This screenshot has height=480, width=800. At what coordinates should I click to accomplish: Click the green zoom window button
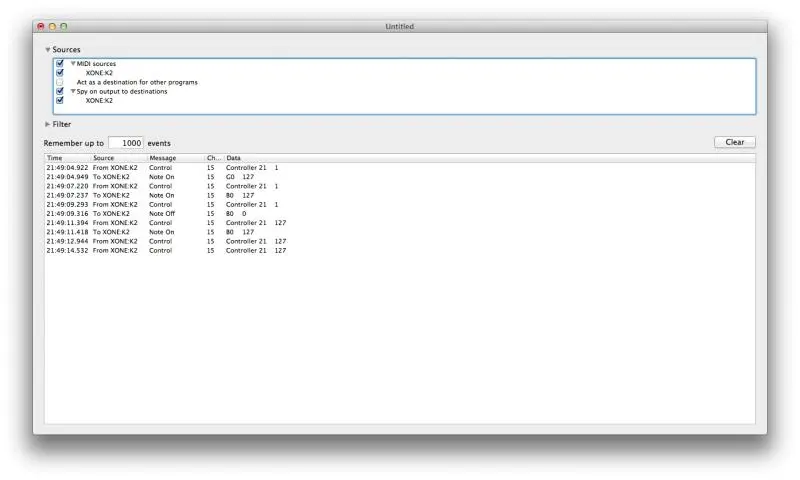coord(64,26)
